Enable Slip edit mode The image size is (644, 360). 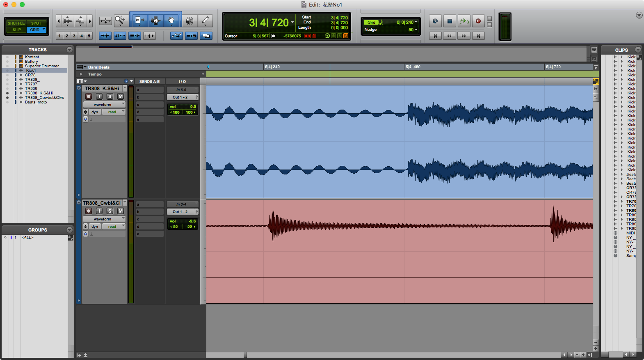point(16,30)
